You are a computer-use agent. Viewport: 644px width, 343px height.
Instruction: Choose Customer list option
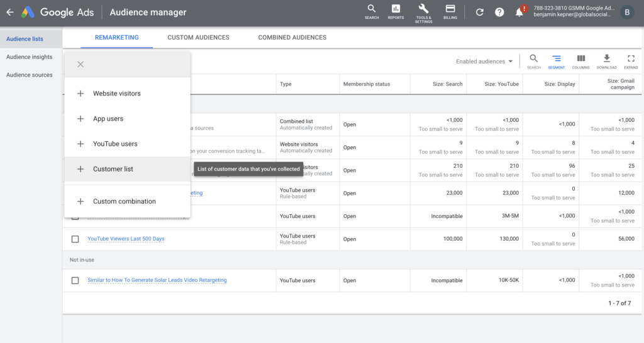coord(127,169)
